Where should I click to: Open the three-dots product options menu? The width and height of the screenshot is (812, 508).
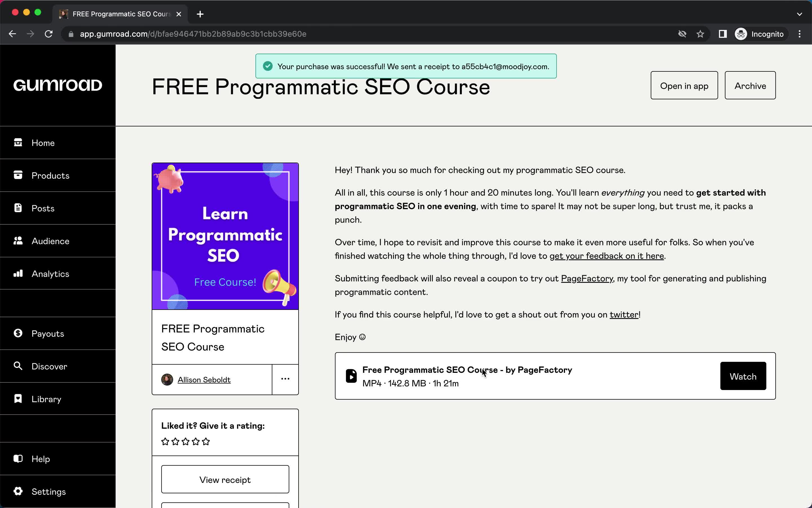(x=285, y=379)
